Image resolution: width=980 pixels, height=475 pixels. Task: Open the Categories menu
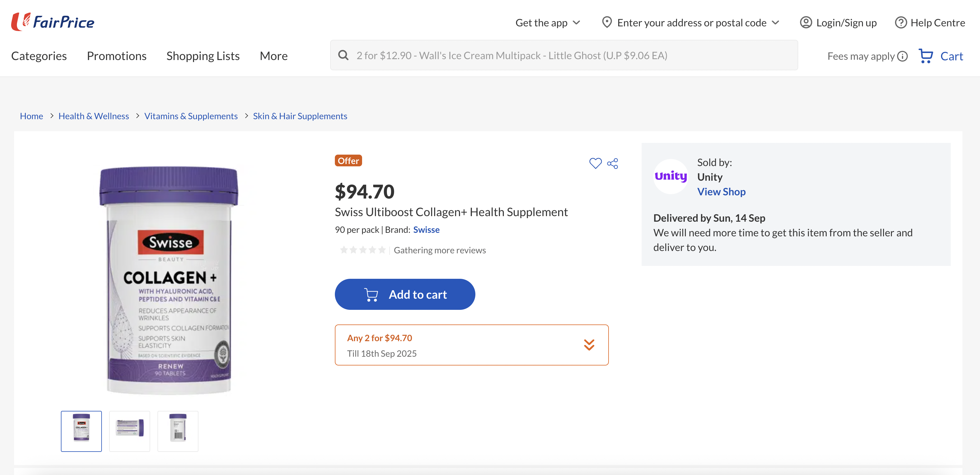39,56
